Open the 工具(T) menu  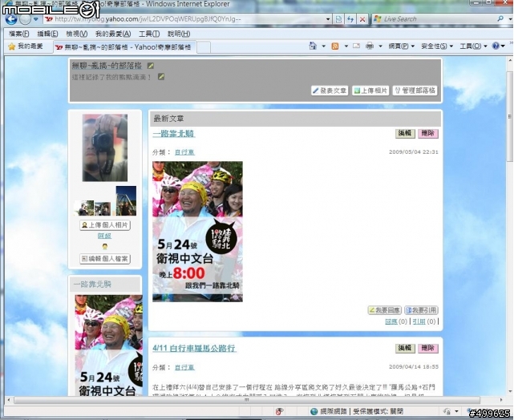(x=149, y=34)
